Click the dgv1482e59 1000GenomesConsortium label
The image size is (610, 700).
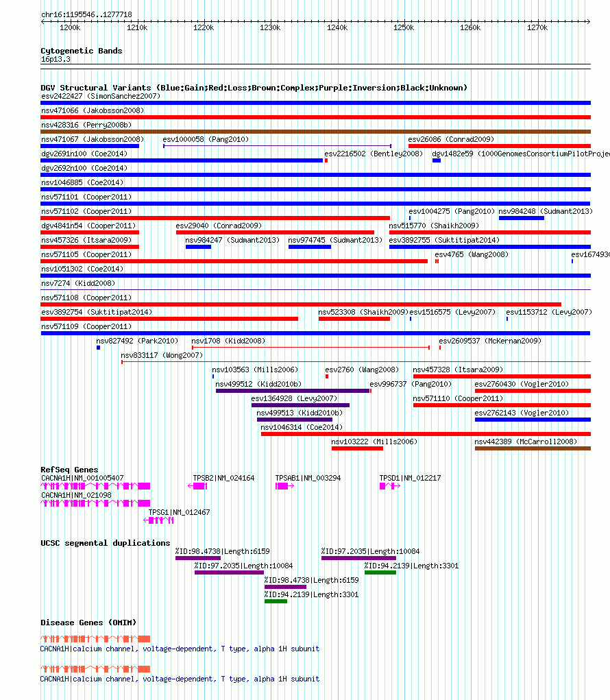[x=521, y=153]
